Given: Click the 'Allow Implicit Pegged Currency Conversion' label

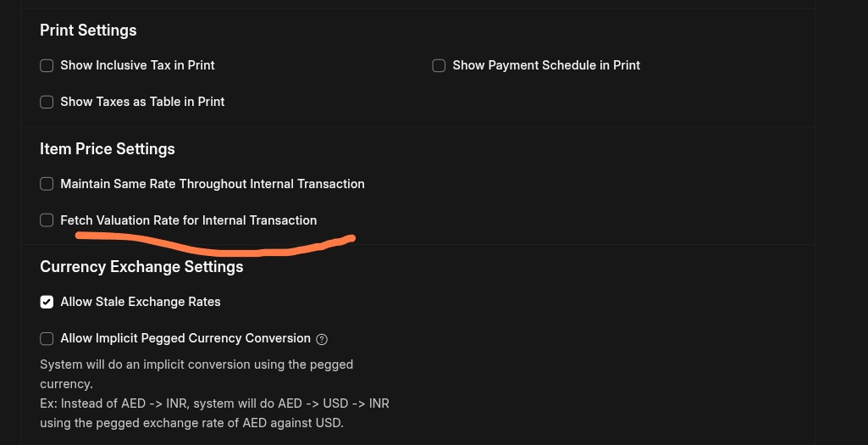Looking at the screenshot, I should (x=185, y=338).
